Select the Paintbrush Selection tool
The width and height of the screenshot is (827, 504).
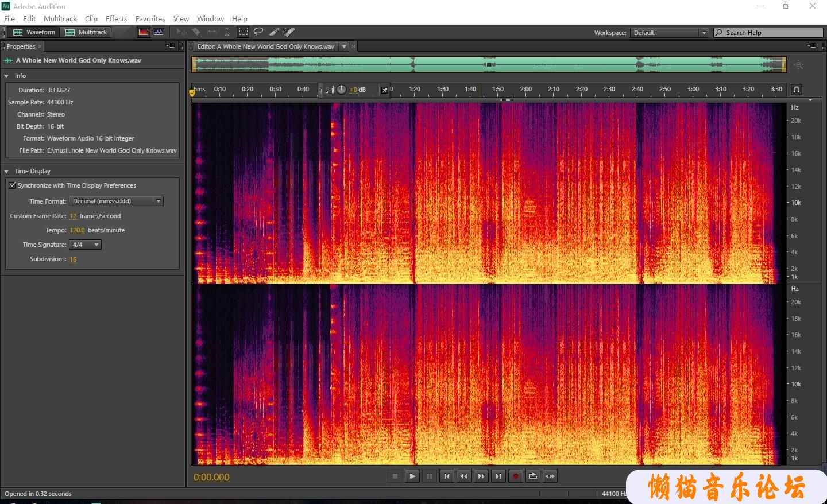pos(274,32)
